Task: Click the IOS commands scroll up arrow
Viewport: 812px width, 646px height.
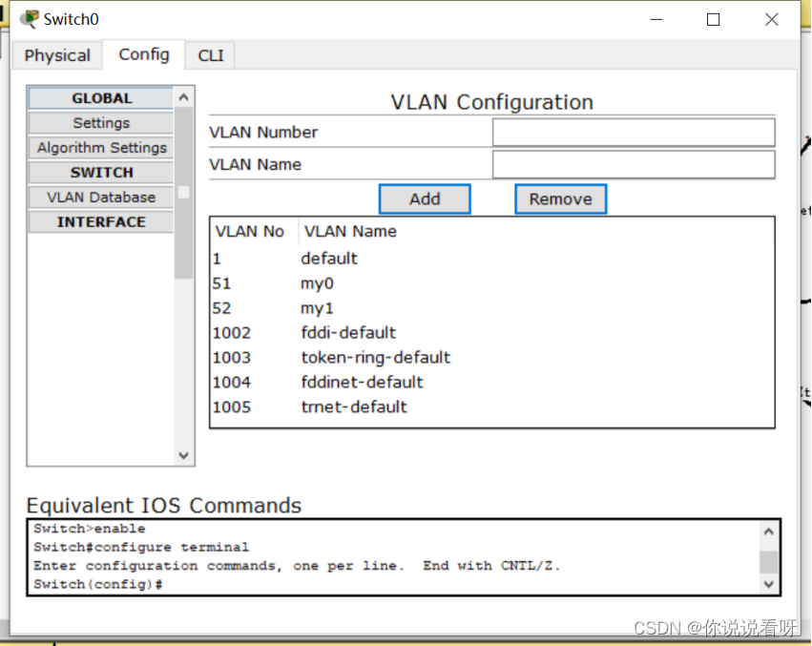Action: click(x=768, y=531)
